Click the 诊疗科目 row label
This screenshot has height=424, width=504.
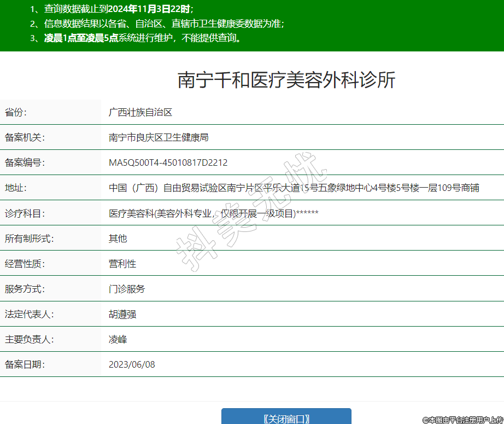pos(25,213)
